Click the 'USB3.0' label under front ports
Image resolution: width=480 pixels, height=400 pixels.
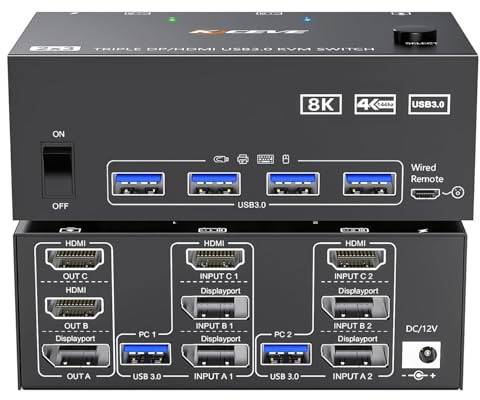[x=252, y=205]
